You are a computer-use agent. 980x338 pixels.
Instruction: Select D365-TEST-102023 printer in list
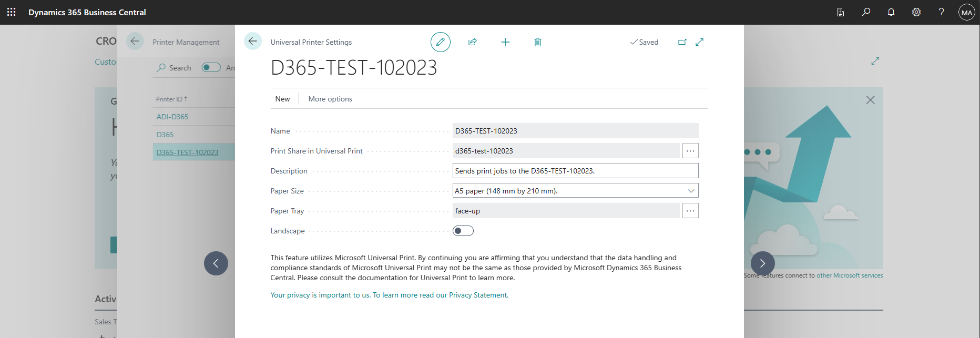pos(187,152)
